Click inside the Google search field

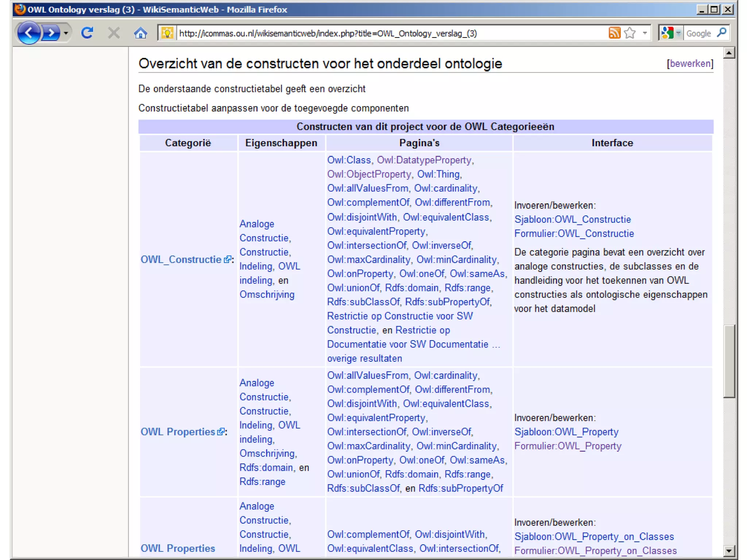click(x=698, y=33)
